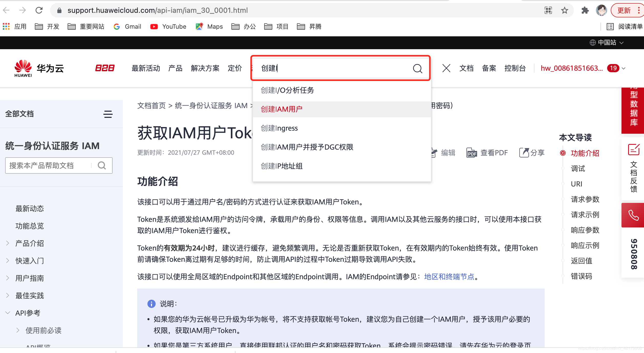Open the apps grid shortcut in bookmarks bar
Screen dimensions: 644x353
tap(6, 26)
